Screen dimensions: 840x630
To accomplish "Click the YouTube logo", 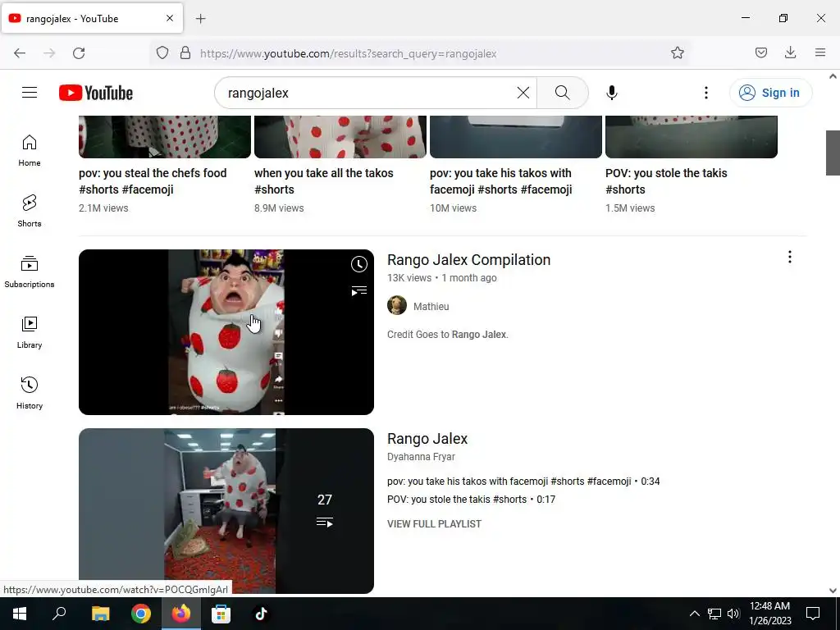I will [96, 93].
